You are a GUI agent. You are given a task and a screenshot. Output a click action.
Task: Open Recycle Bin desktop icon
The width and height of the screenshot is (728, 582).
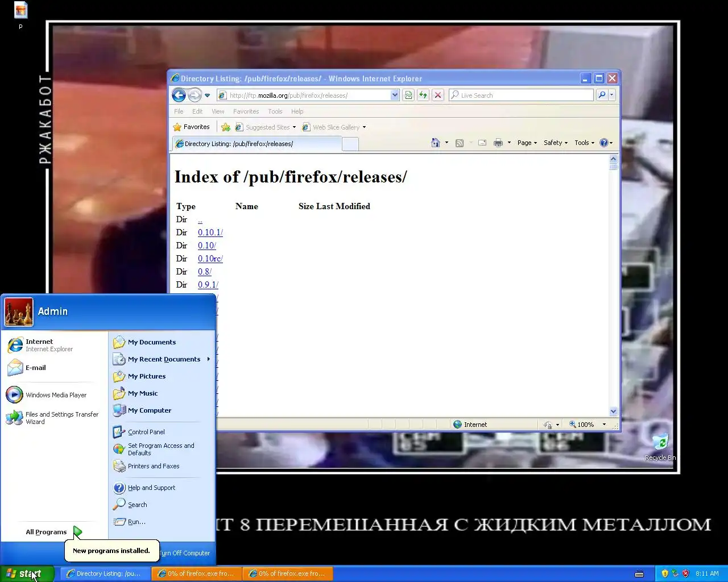(660, 447)
